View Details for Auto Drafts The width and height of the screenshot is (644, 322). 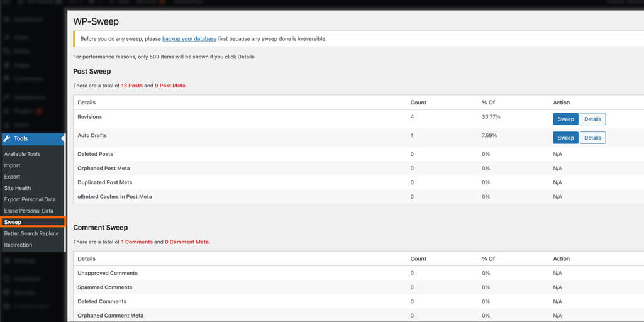[592, 138]
